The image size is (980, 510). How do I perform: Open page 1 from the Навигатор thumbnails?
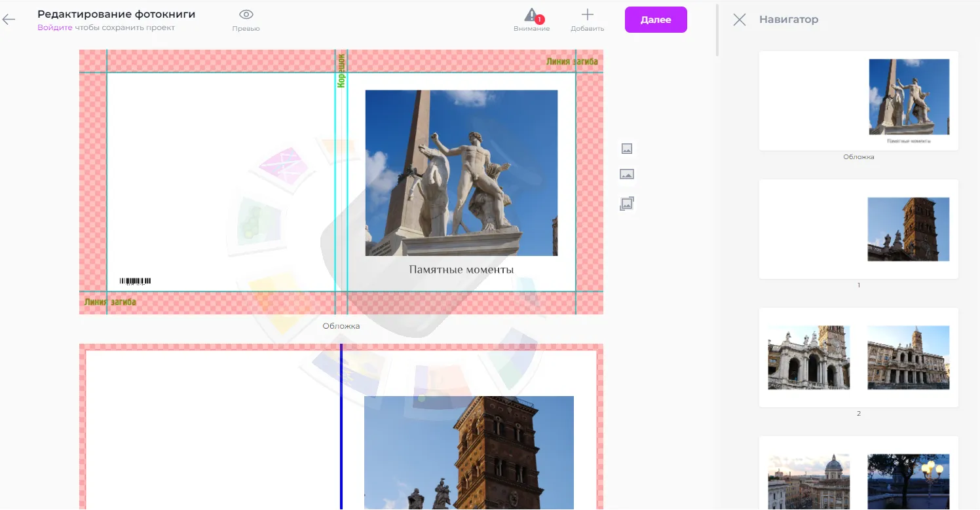pos(858,229)
